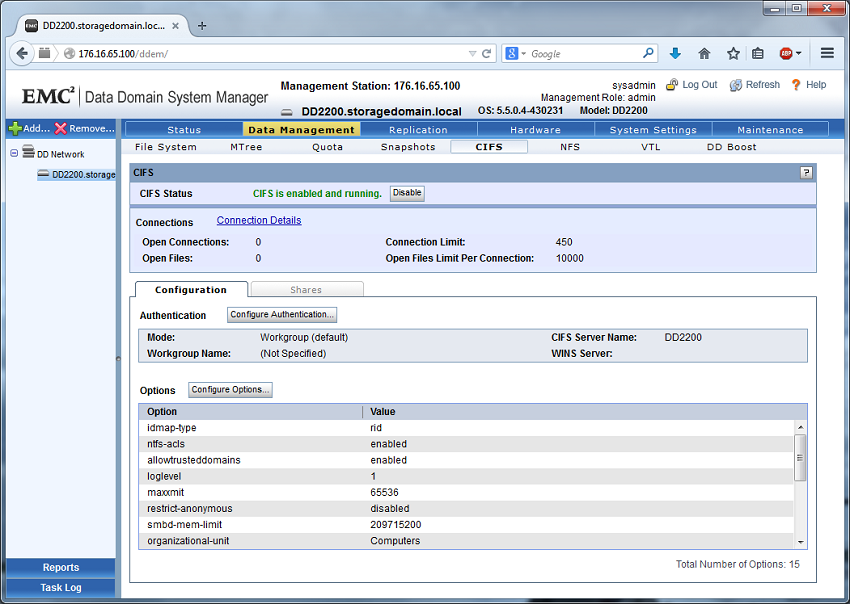Screen dimensions: 850x604
Task: Open Help via the question mark icon
Action: [x=796, y=85]
